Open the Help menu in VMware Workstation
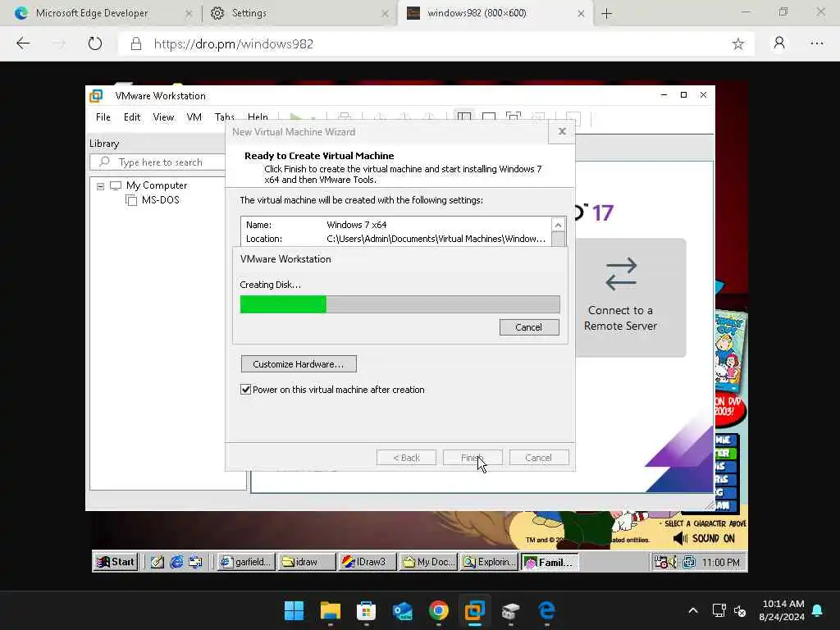This screenshot has height=630, width=840. [x=258, y=117]
